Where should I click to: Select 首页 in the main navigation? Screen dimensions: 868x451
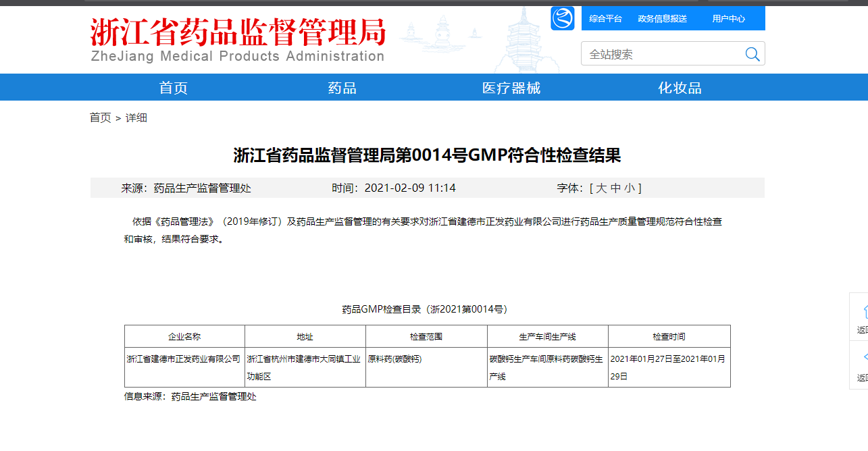pos(173,87)
